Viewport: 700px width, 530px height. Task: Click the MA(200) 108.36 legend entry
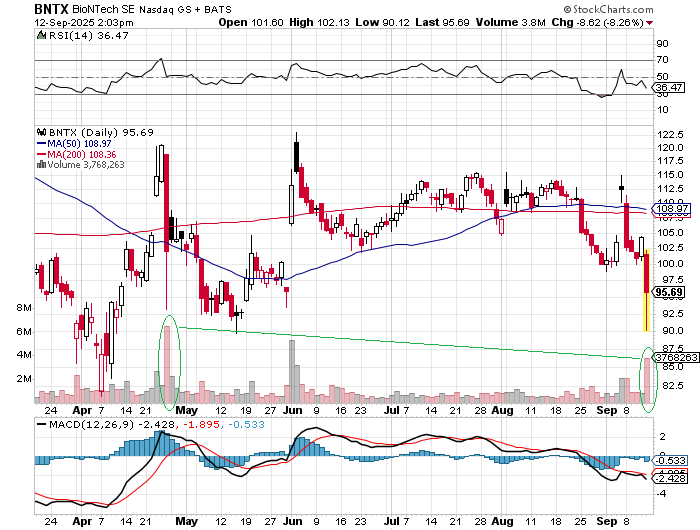[76, 154]
